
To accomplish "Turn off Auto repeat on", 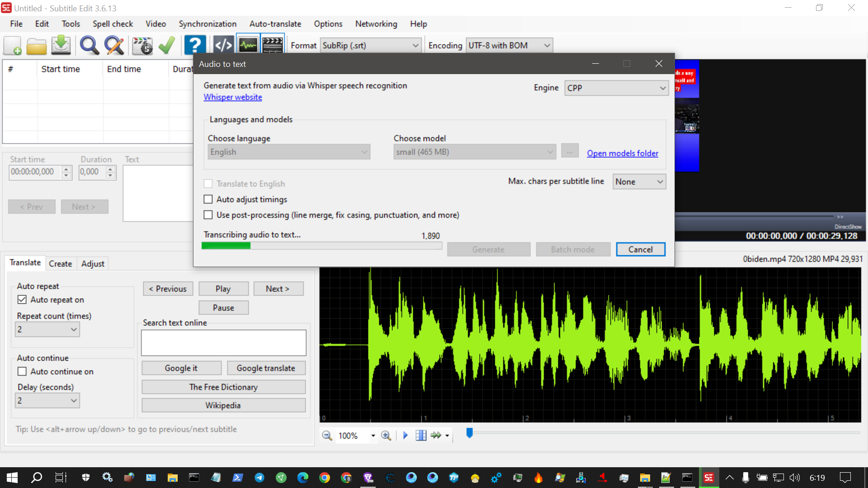I will coord(22,299).
